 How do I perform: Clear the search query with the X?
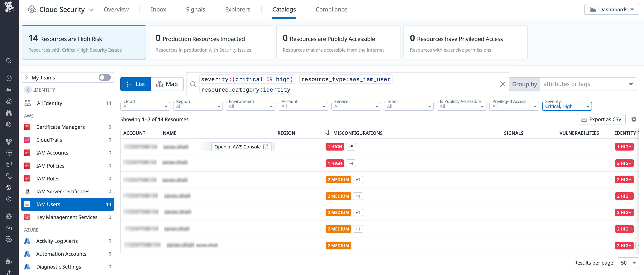pos(503,84)
